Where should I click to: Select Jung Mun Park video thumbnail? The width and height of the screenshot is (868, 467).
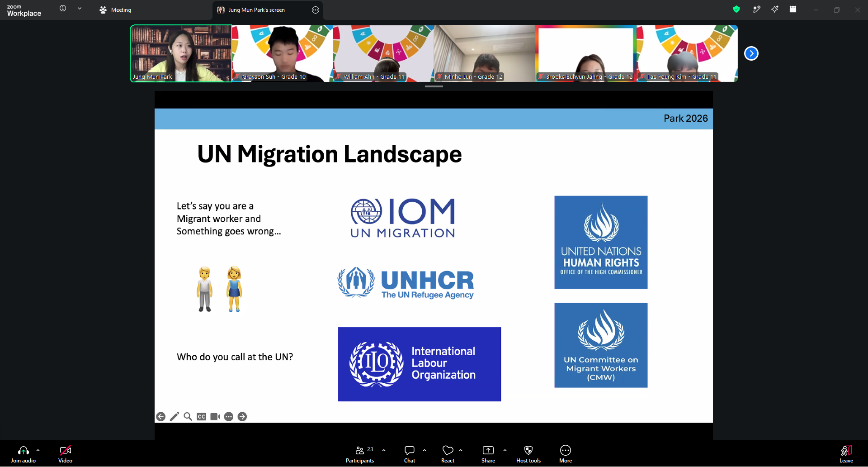(181, 53)
